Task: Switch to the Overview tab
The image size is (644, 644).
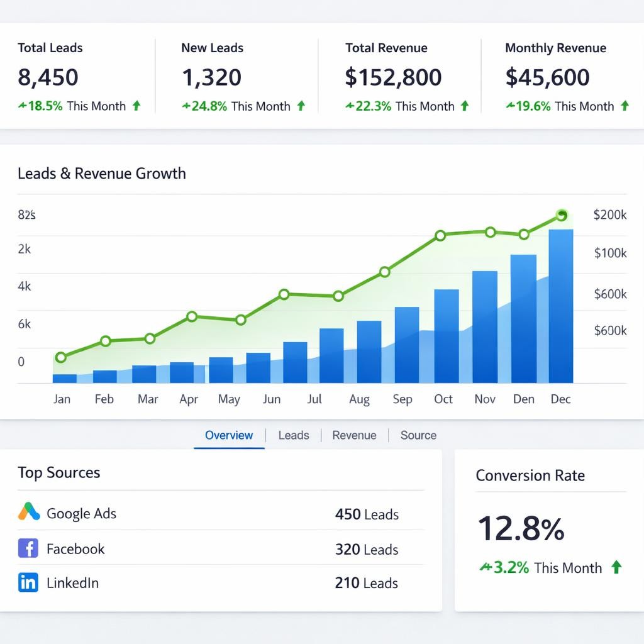Action: (x=229, y=435)
